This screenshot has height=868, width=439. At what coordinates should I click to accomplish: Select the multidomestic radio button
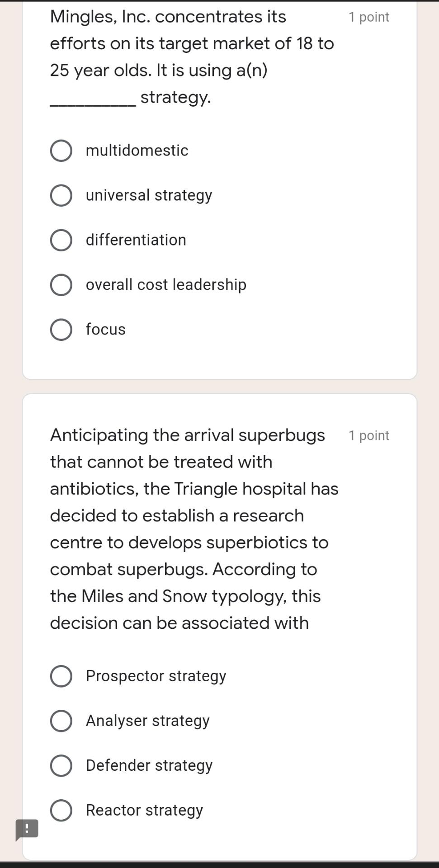[x=61, y=151]
